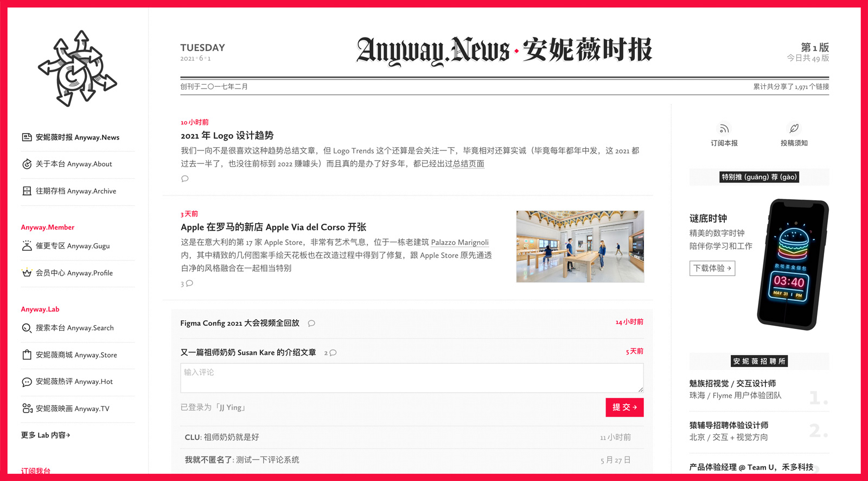Visit 安妮薇商城 Anyway.Store

click(76, 355)
